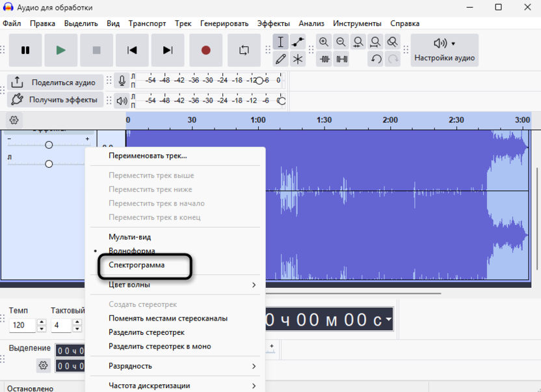Open the microphone recording meter icon
Screen dimensions: 541x392
pos(122,81)
